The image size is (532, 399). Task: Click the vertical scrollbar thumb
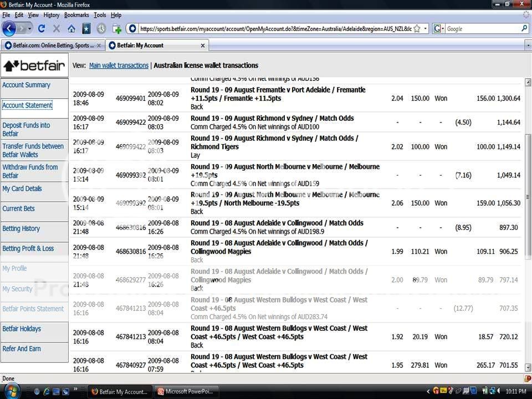point(528,197)
